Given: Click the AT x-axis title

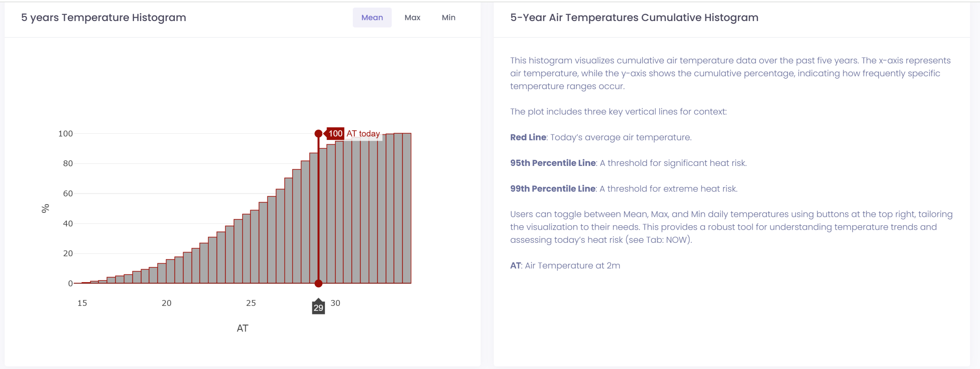Looking at the screenshot, I should [242, 328].
